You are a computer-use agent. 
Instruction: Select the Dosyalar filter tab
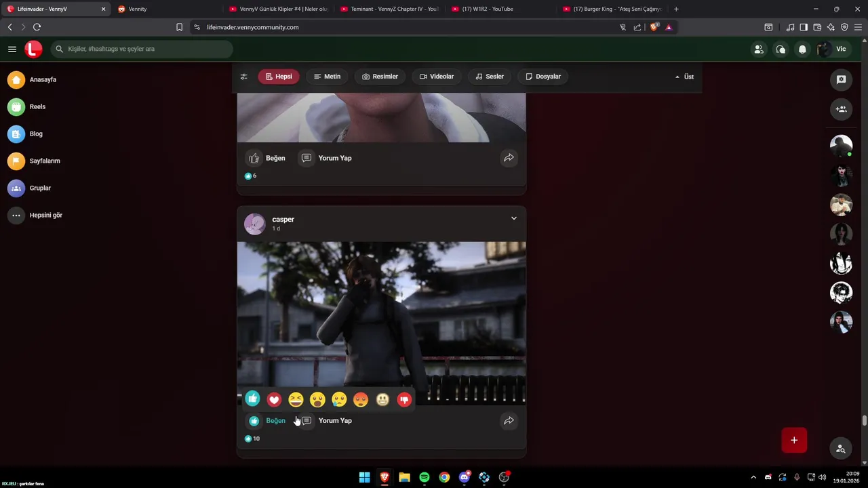[543, 77]
